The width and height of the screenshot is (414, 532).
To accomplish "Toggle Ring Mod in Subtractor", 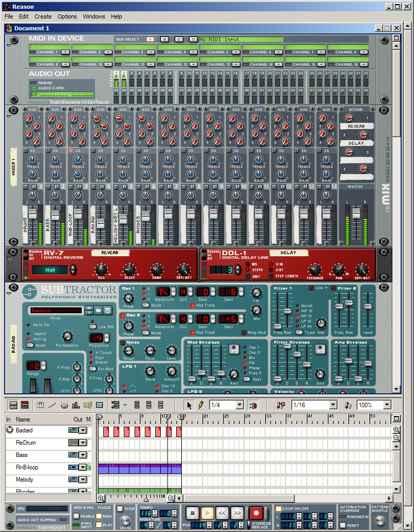I will 243,333.
